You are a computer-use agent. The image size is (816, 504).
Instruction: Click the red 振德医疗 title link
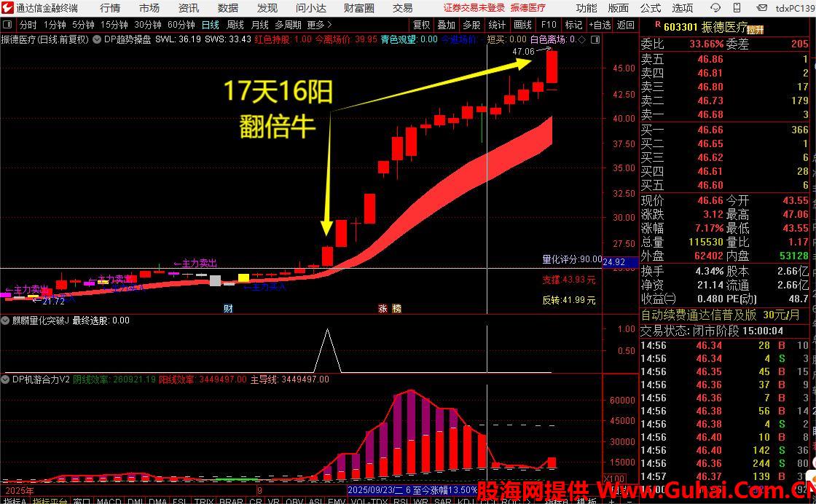(527, 8)
